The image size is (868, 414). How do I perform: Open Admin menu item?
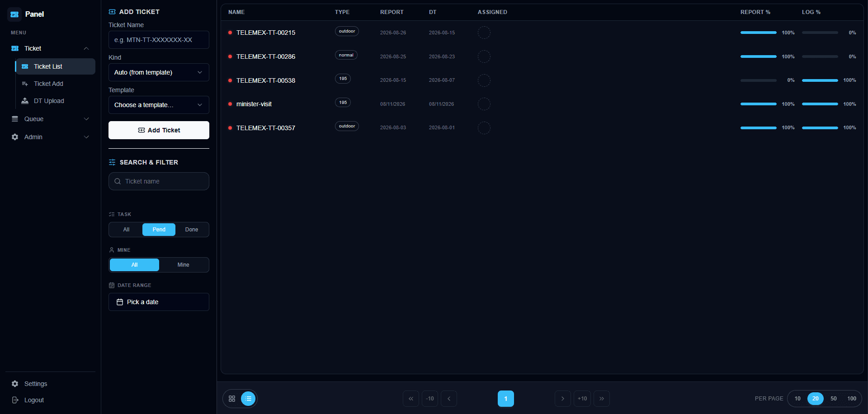click(50, 137)
